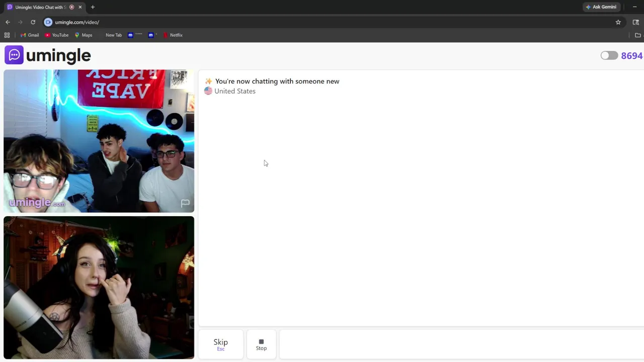
Task: Click your own webcam video feed
Action: pyautogui.click(x=99, y=288)
